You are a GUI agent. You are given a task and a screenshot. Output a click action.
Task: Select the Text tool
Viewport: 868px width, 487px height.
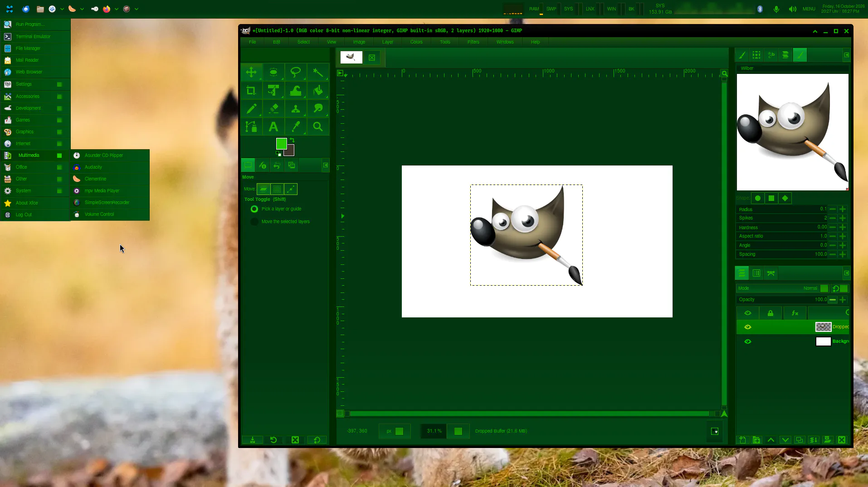273,127
